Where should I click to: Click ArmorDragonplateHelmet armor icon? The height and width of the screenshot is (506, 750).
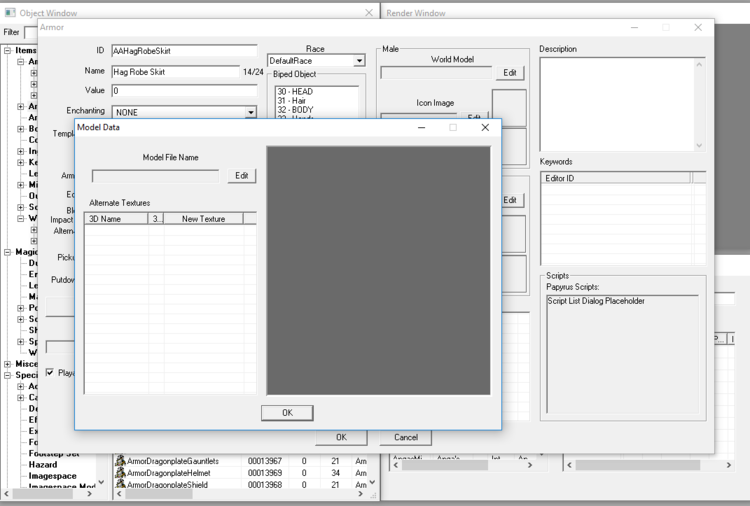pos(120,473)
